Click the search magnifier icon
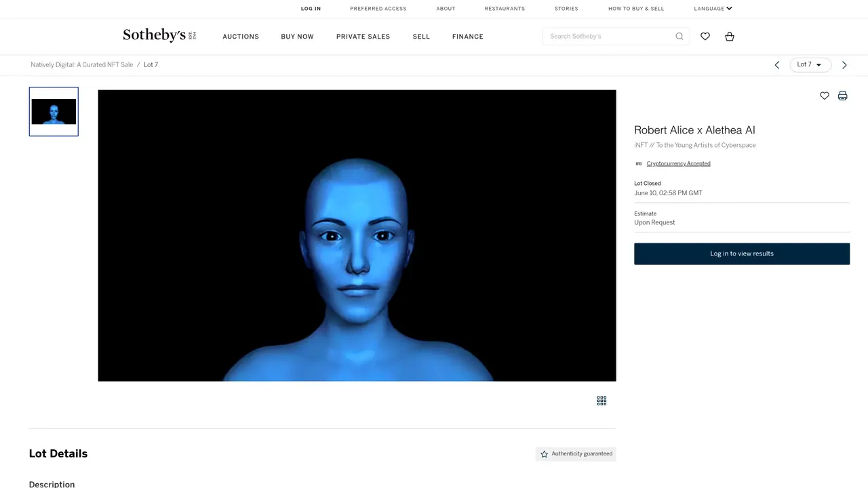 coord(679,37)
